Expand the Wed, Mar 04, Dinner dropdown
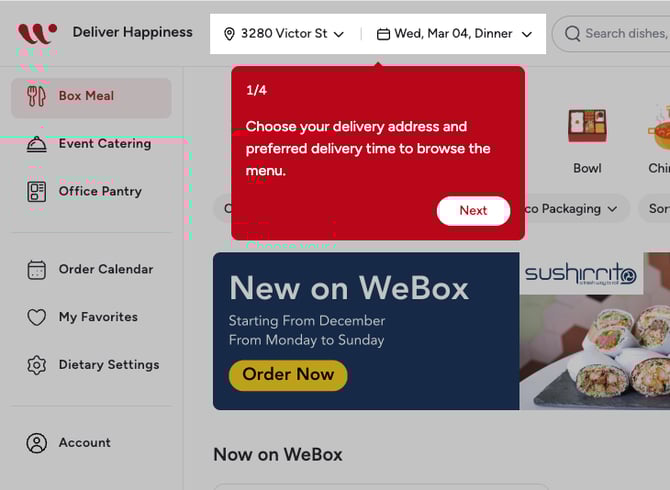 tap(454, 34)
